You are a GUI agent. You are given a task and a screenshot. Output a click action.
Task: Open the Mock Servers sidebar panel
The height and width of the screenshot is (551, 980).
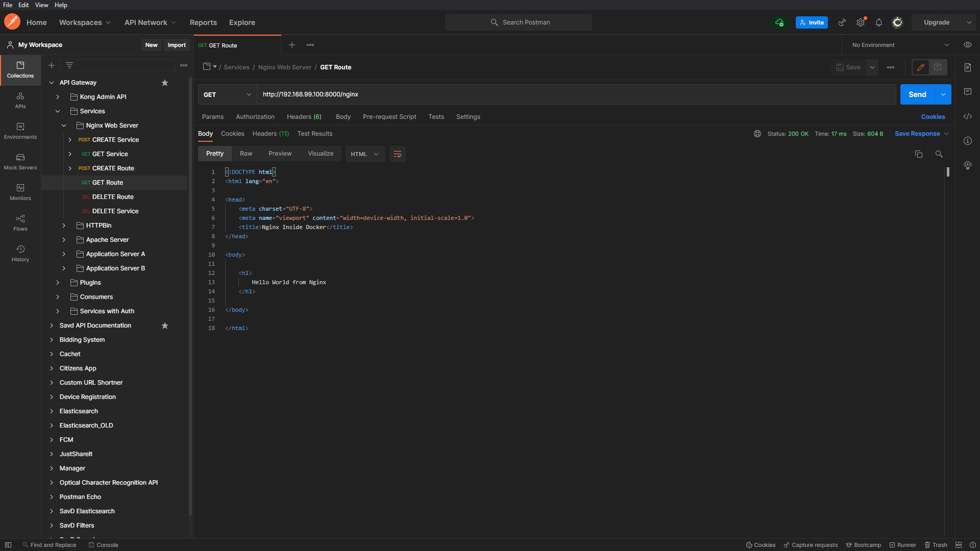(x=20, y=161)
